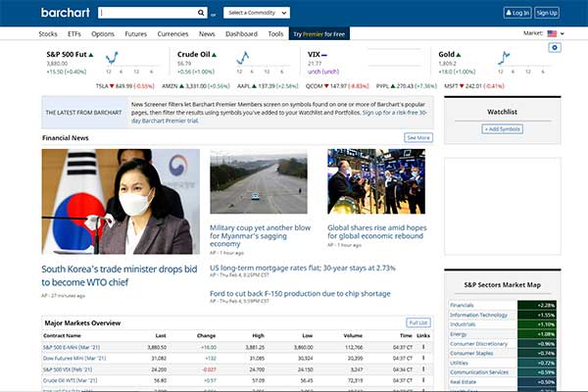Click Add Symbols in Watchlist

coord(502,129)
